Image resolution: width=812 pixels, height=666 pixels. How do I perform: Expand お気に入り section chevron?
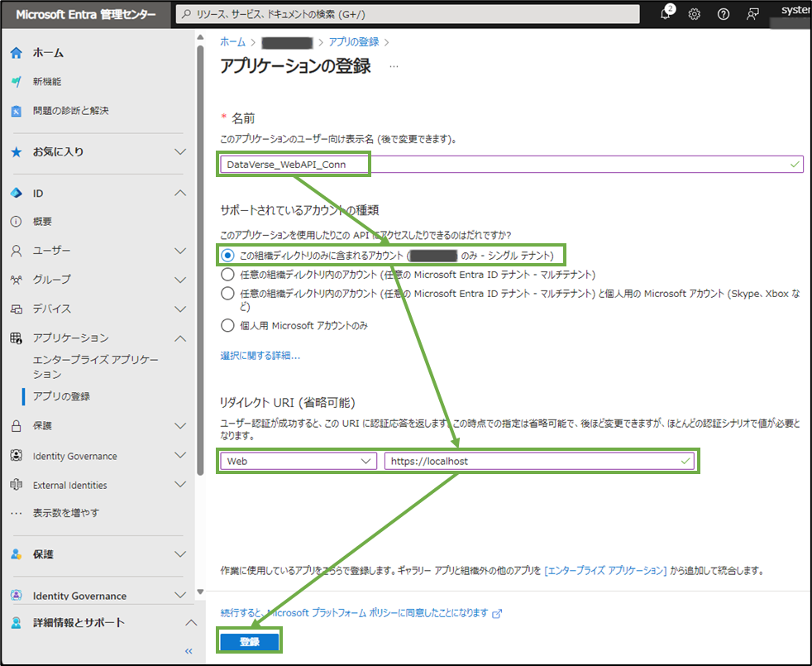pos(180,152)
